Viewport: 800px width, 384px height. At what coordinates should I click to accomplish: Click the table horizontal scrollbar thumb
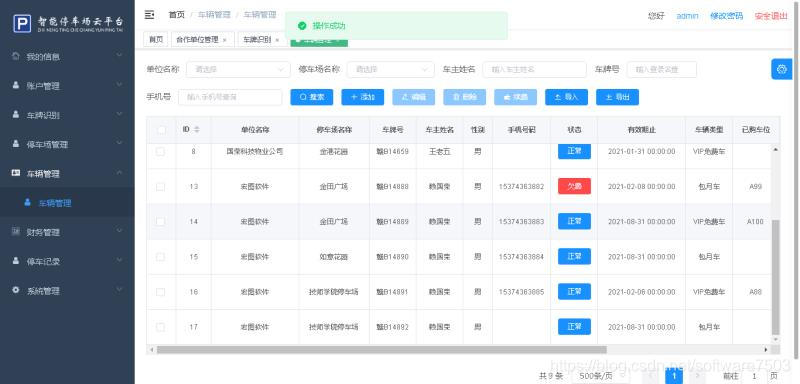(382, 350)
